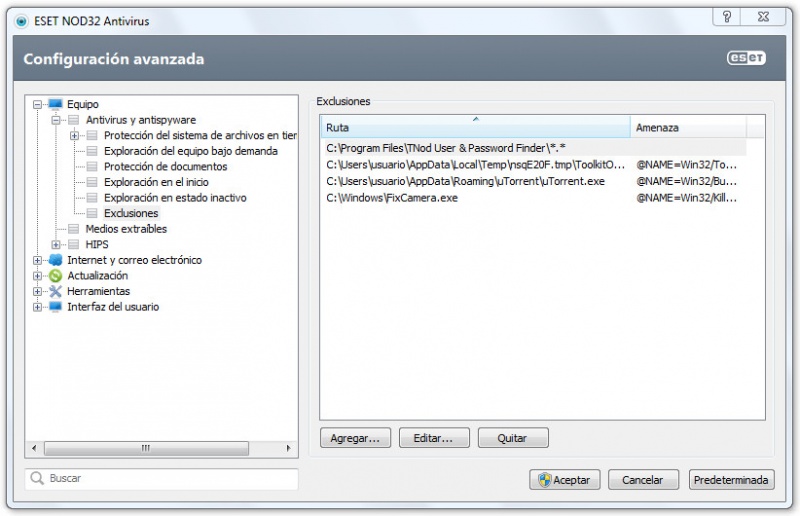Click the magnifier icon in Buscar field
The image size is (800, 516).
[x=37, y=478]
